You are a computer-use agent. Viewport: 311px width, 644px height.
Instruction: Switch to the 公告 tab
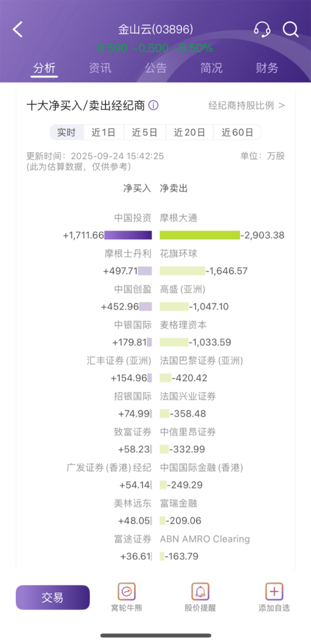(x=155, y=68)
